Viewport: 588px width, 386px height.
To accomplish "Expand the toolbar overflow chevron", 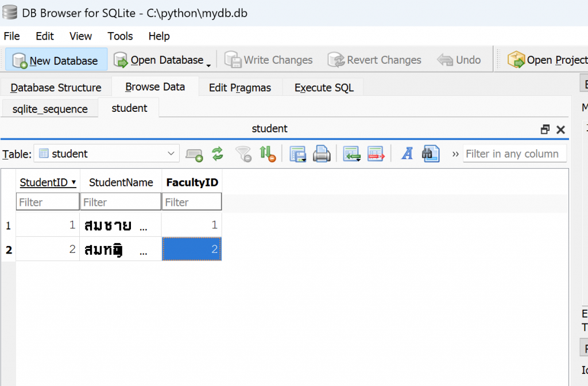I will click(455, 154).
